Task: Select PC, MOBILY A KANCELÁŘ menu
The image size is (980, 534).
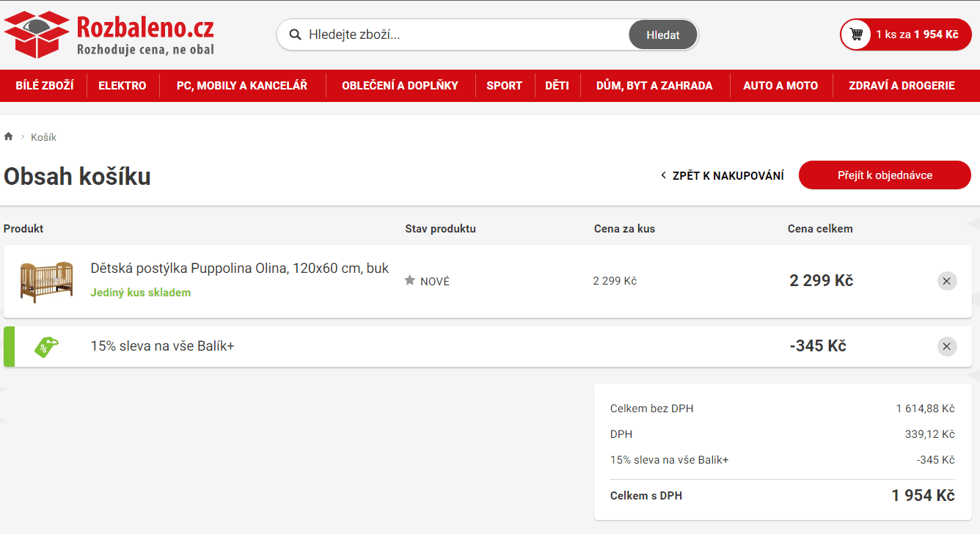Action: pos(242,86)
